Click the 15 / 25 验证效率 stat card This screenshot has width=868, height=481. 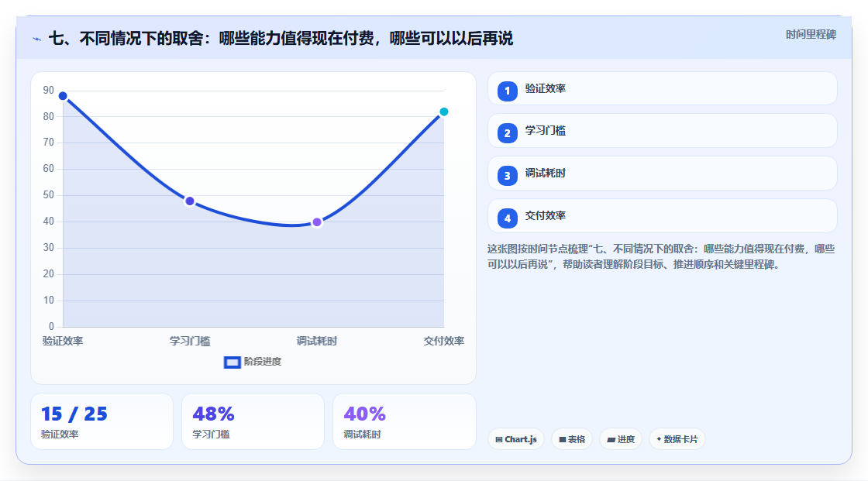pyautogui.click(x=102, y=422)
